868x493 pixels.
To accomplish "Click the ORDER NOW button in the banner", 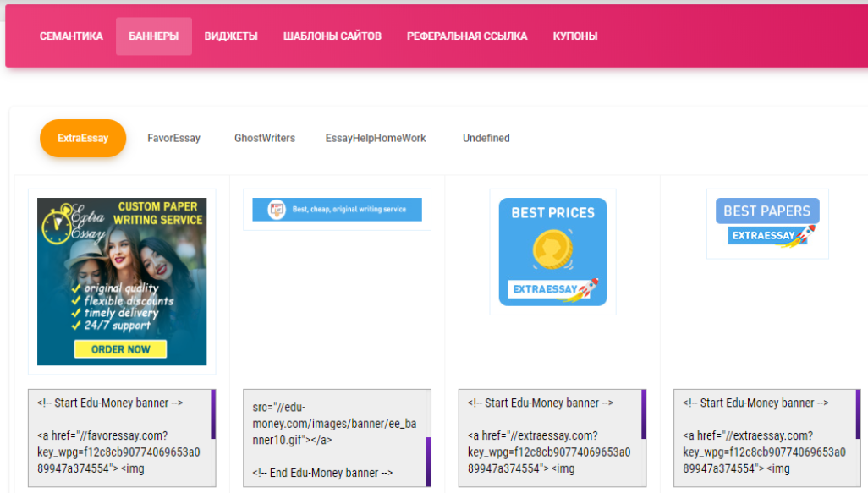I will coord(121,349).
